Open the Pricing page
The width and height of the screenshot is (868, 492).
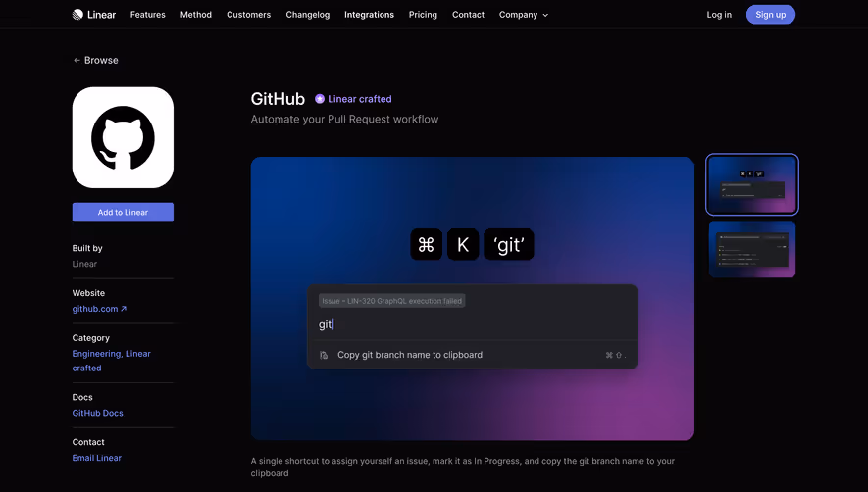pyautogui.click(x=423, y=15)
